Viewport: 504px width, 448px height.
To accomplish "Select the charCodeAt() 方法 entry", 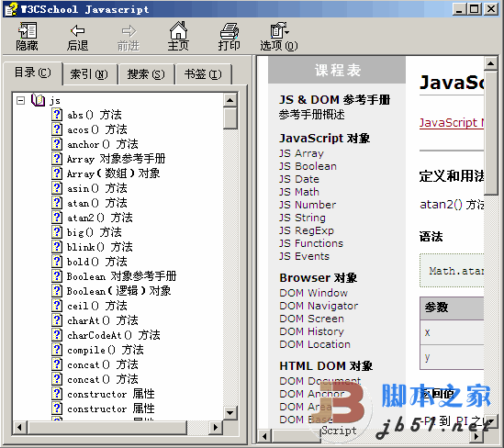I will click(114, 335).
